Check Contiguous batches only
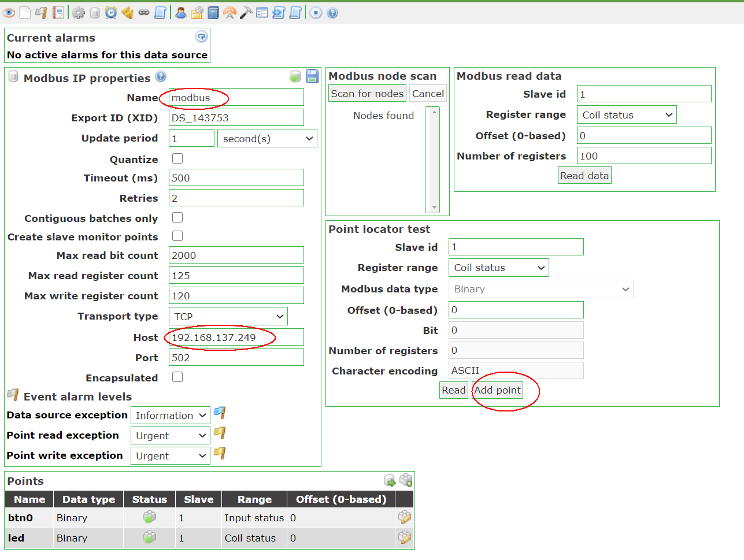 [177, 217]
